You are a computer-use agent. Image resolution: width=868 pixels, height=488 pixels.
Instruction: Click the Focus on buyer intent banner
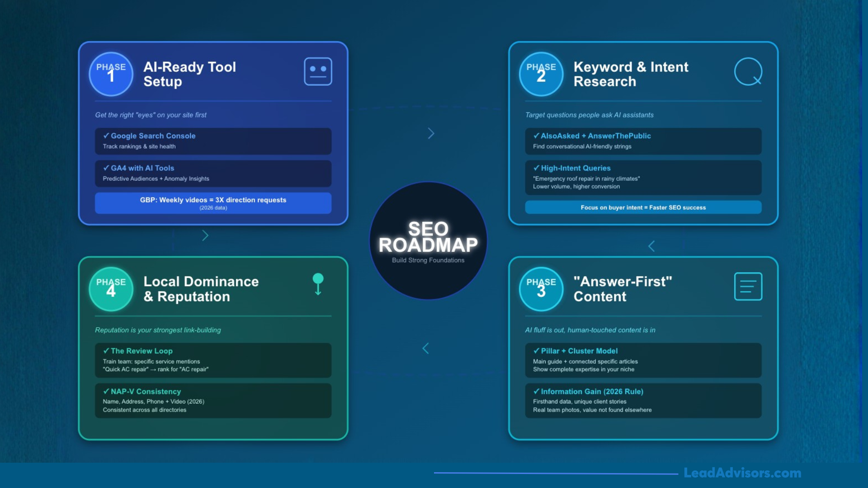pyautogui.click(x=643, y=207)
